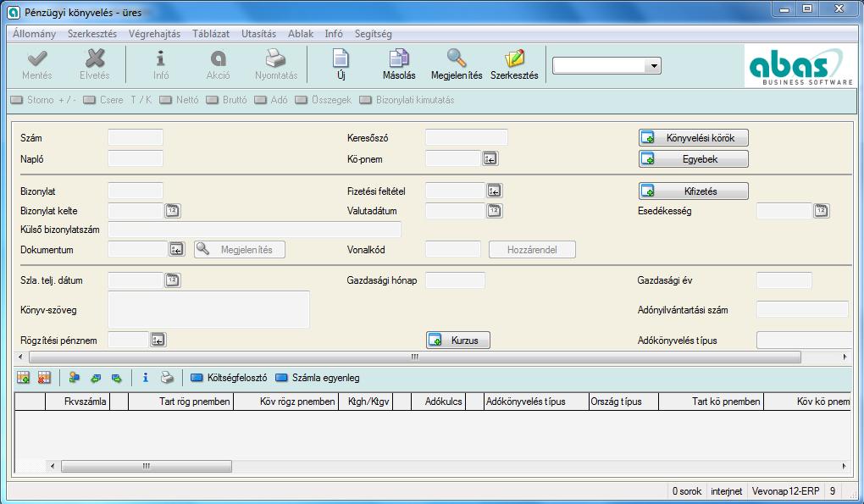Click into the Könyv-szöveg text area
This screenshot has height=504, width=864.
(209, 309)
